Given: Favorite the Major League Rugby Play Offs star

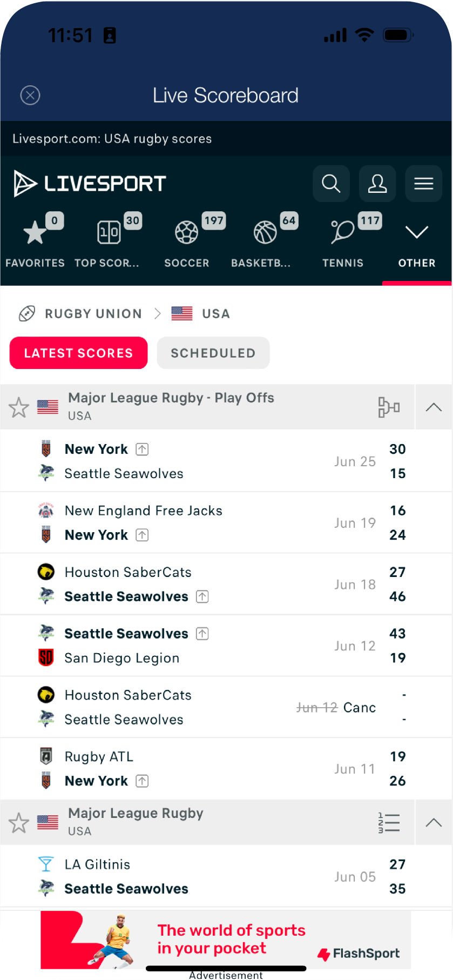Looking at the screenshot, I should (19, 407).
